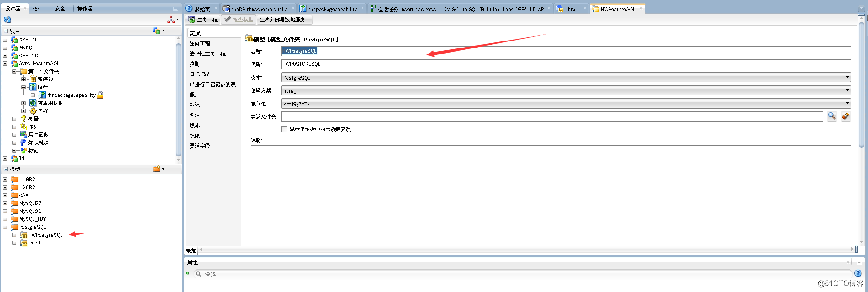Click the 名称 input field
868x292 pixels.
click(x=566, y=51)
